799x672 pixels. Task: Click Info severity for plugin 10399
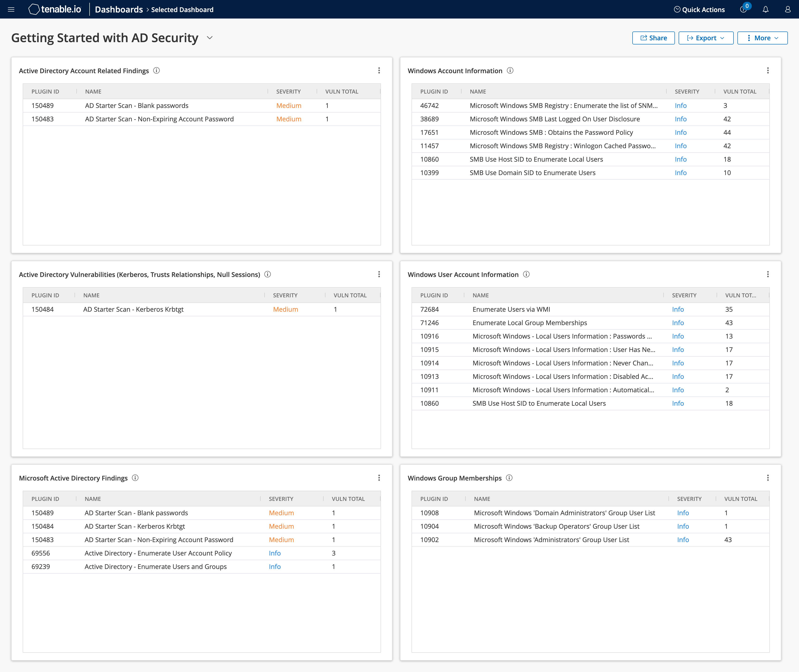pos(680,173)
